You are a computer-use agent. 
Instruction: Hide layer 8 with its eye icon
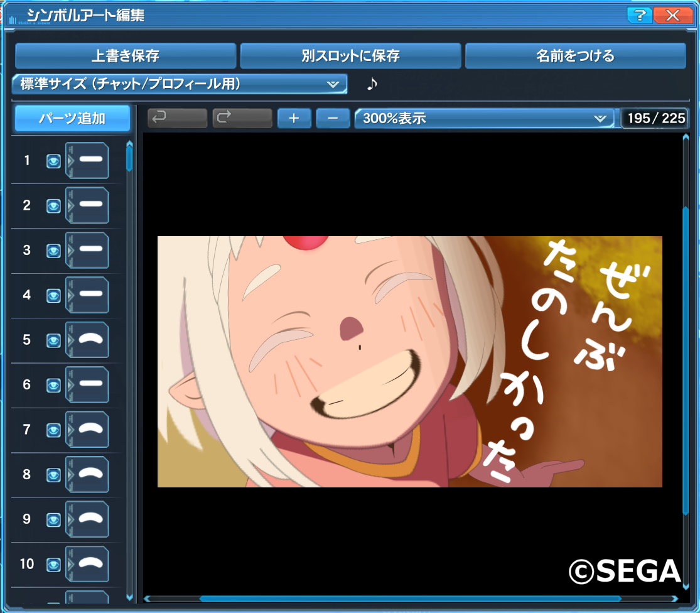53,475
